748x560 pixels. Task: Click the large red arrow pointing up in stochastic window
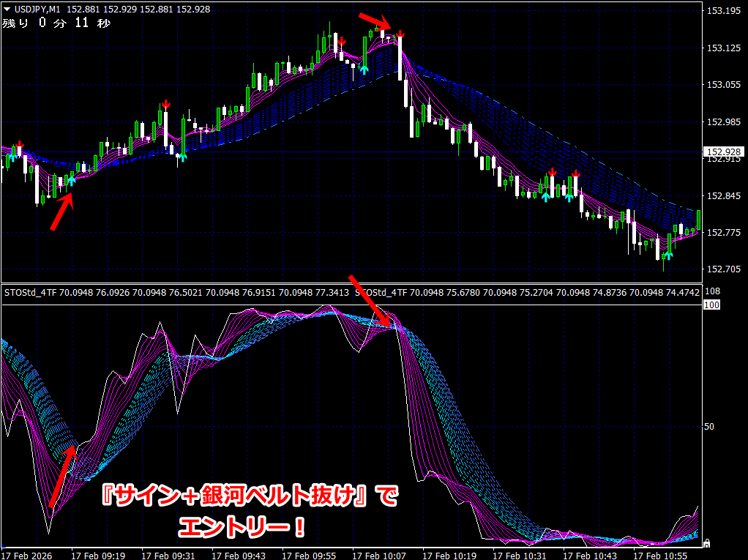tap(61, 476)
